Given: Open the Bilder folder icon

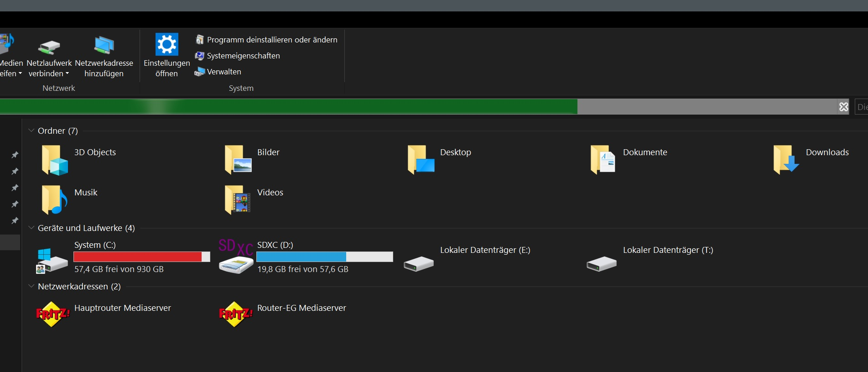Looking at the screenshot, I should (238, 160).
